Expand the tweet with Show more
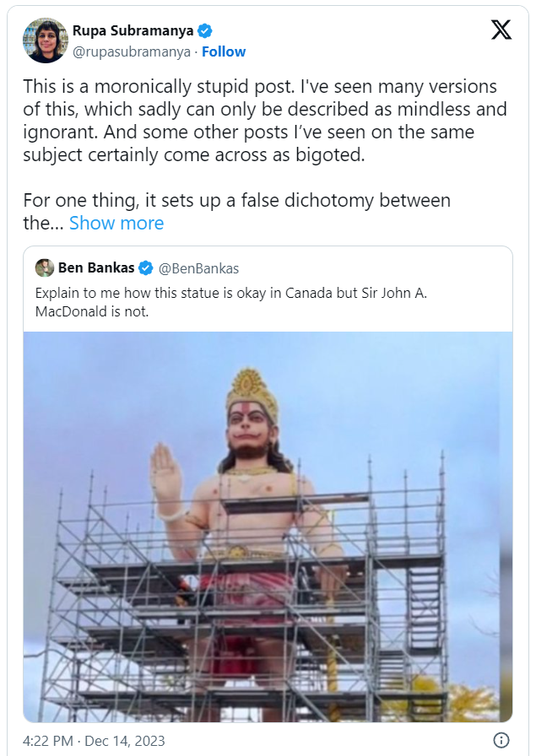 [116, 223]
